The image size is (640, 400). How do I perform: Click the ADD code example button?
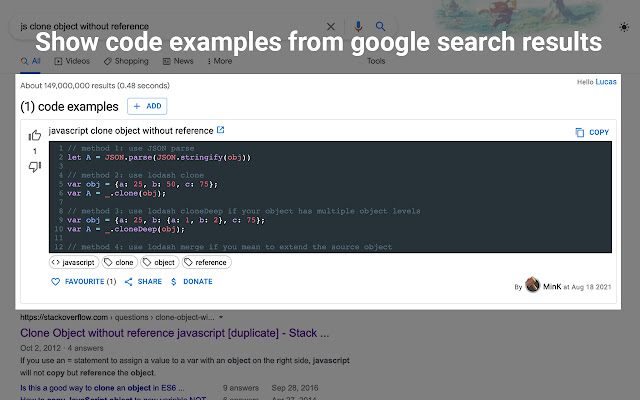[147, 106]
